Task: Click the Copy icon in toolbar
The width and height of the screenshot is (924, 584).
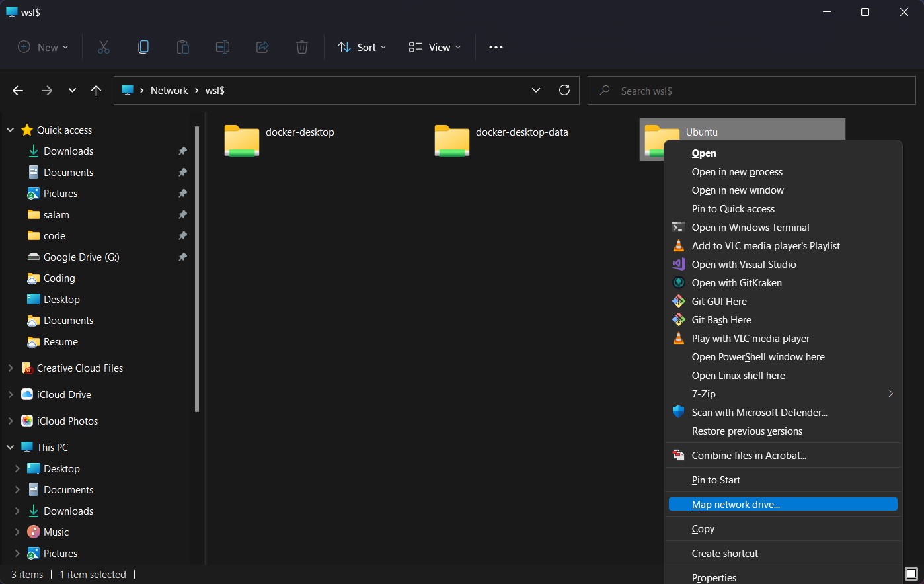Action: [143, 47]
